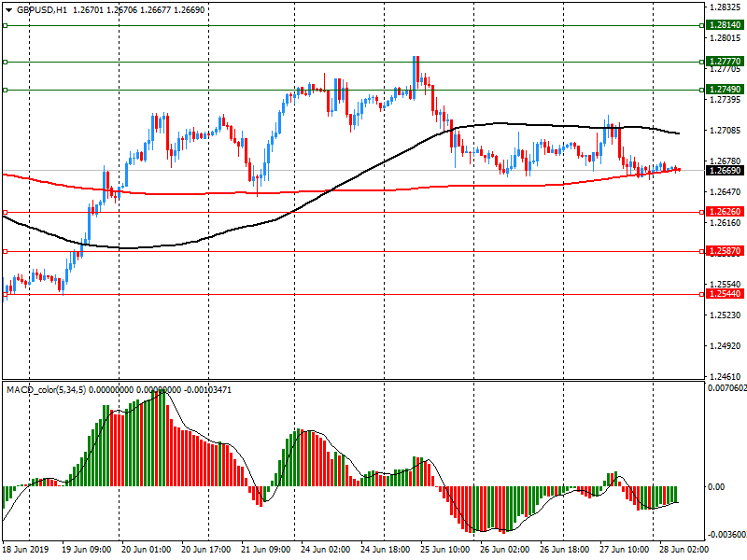Click the right handle of the 1.27770 line
This screenshot has height=560, width=747.
click(x=702, y=62)
